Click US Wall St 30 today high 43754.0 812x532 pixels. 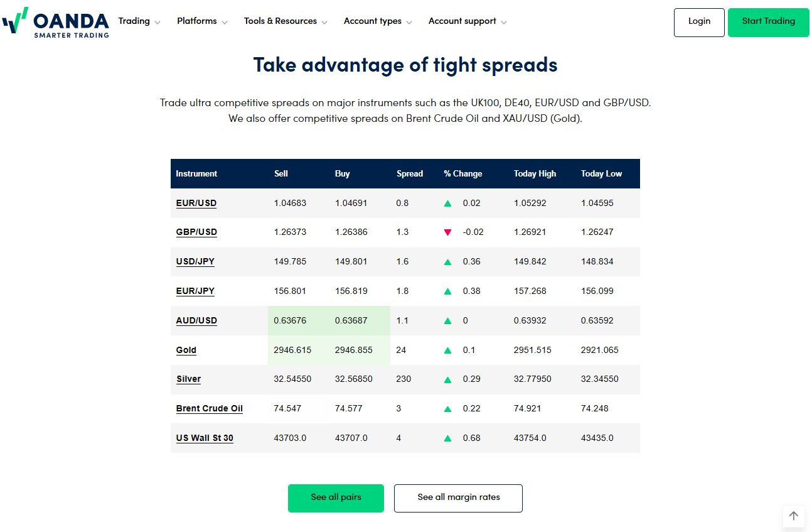coord(530,438)
